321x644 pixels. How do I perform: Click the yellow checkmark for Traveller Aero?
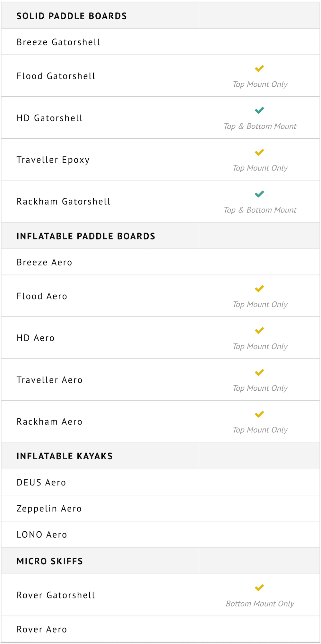259,372
